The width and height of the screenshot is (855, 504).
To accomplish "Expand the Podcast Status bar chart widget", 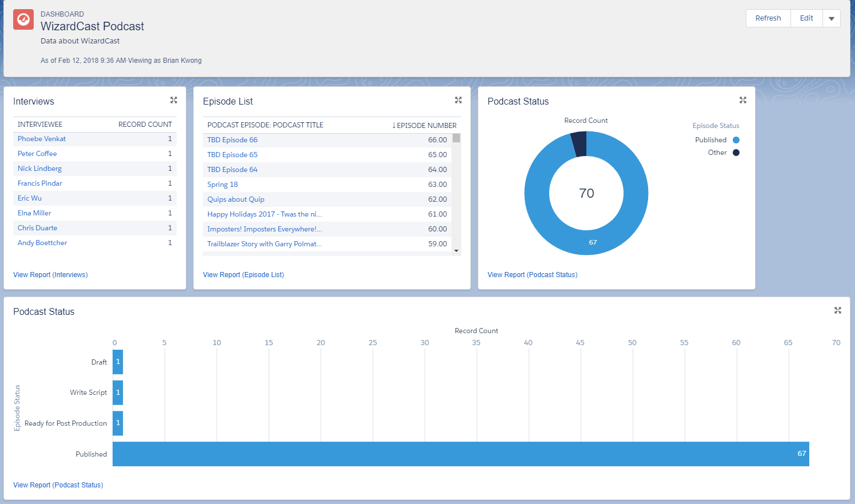I will point(838,310).
